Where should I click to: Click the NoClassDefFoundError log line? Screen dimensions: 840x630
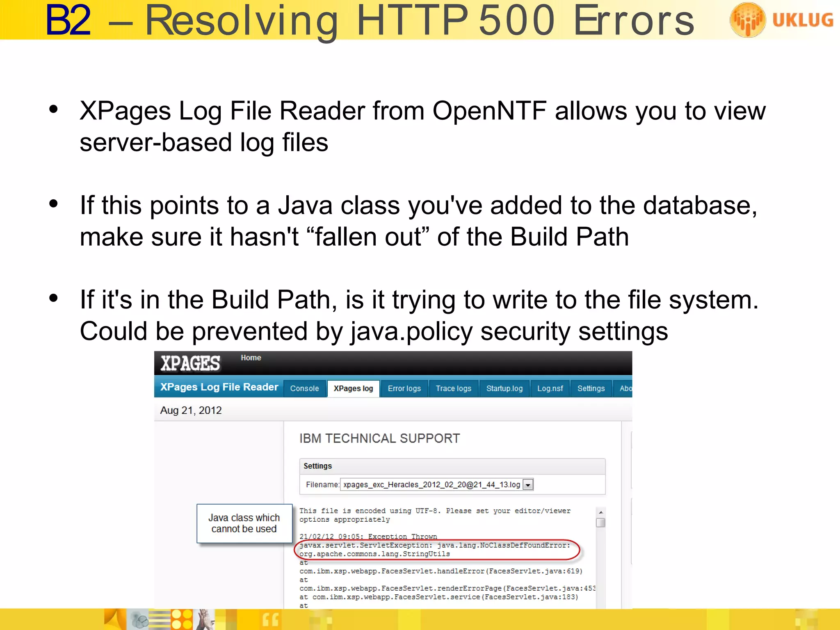coord(434,546)
